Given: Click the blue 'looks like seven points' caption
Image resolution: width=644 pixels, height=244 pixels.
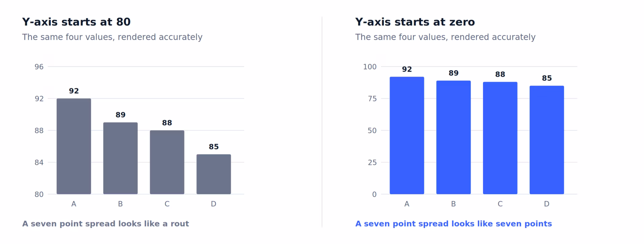Looking at the screenshot, I should [x=453, y=224].
